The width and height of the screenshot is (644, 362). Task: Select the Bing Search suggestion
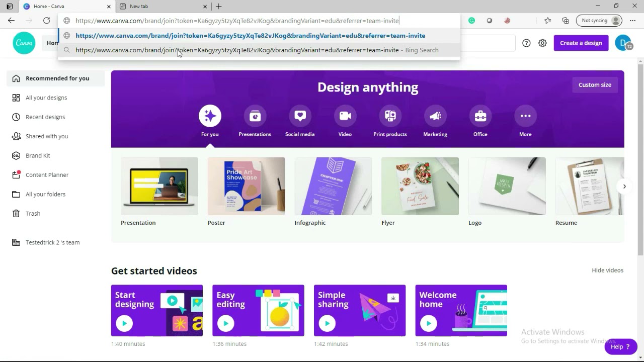[259, 50]
